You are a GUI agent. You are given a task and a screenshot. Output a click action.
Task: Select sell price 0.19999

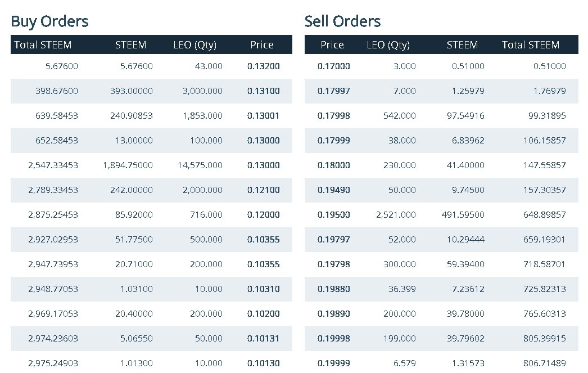tap(334, 363)
